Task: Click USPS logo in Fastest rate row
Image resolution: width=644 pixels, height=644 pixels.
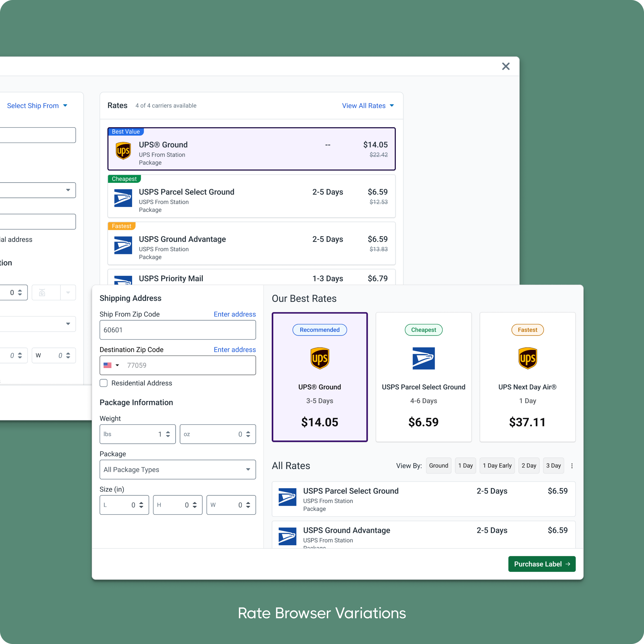Action: (x=123, y=245)
